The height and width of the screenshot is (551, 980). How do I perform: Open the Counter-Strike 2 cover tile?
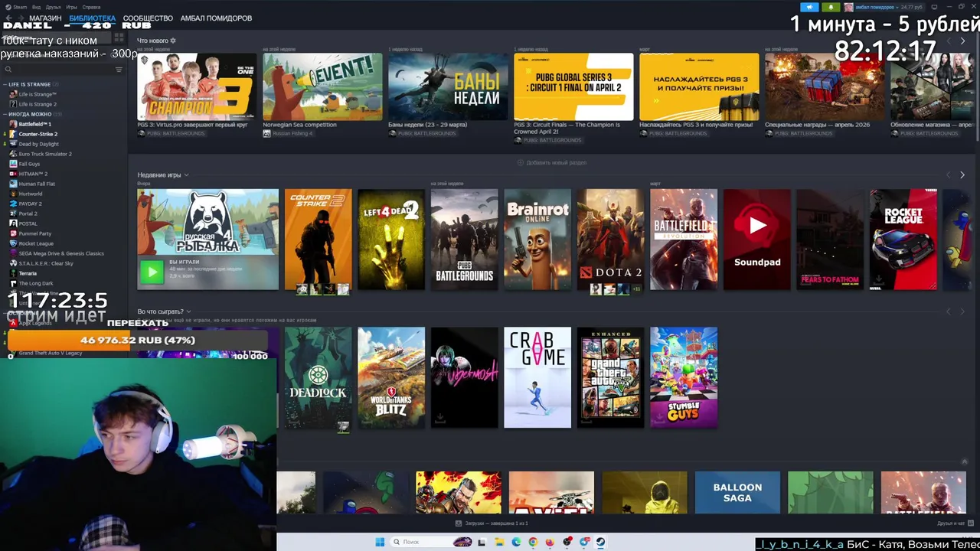[318, 240]
